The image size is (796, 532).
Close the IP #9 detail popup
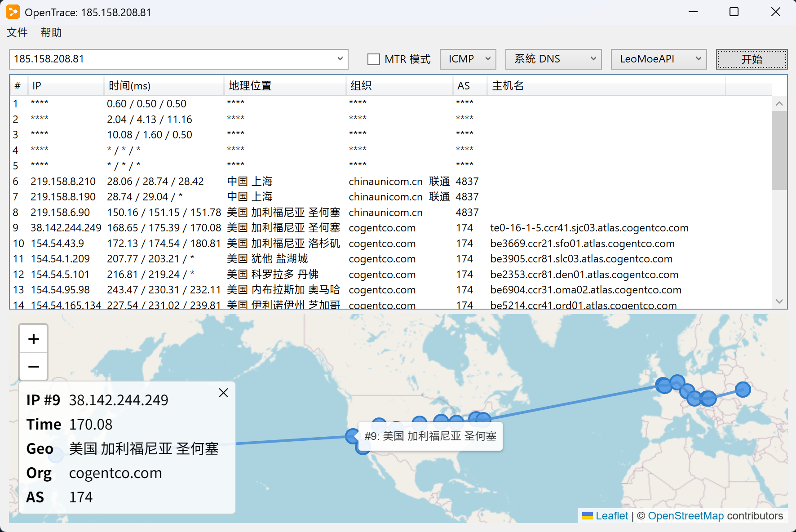223,392
